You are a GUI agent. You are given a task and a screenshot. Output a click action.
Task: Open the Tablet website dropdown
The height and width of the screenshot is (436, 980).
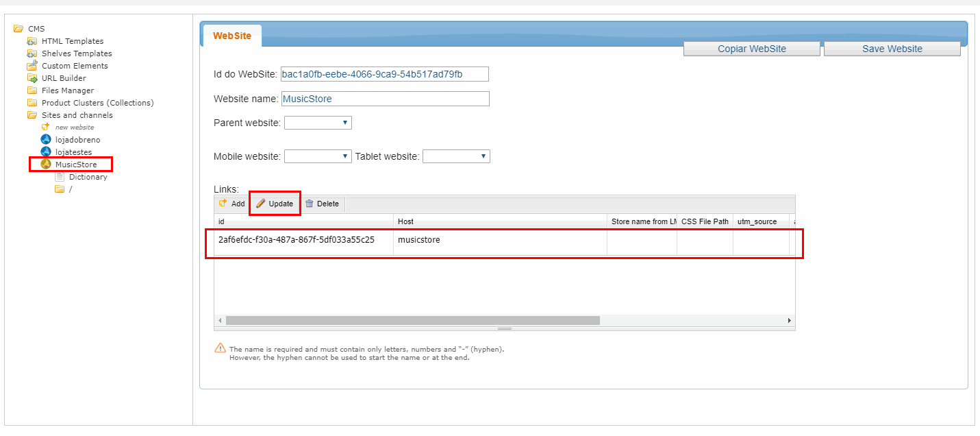click(456, 156)
